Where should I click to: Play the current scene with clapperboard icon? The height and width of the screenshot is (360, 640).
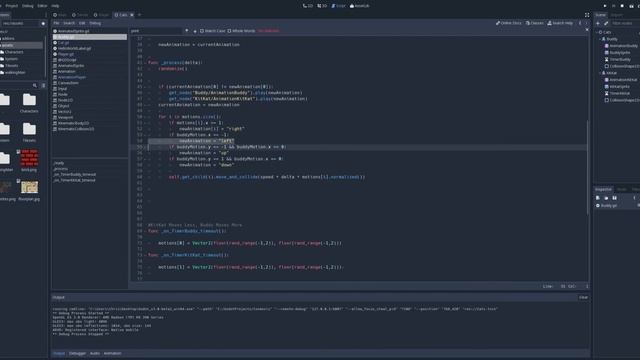tap(631, 6)
